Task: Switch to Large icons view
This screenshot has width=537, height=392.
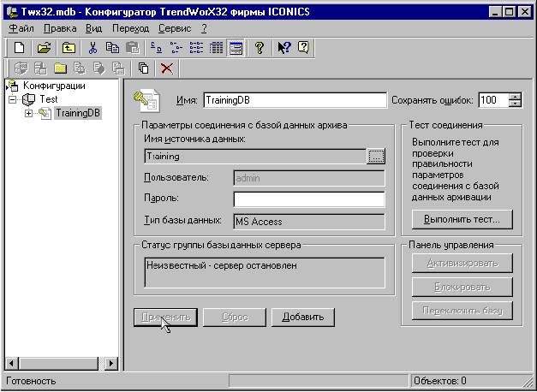Action: pyautogui.click(x=157, y=48)
